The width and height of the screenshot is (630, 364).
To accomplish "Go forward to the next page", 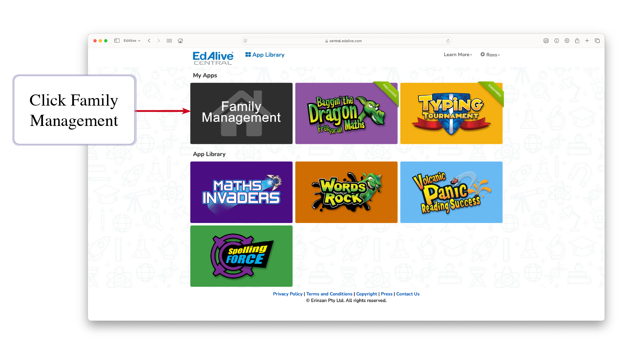I will (x=158, y=41).
